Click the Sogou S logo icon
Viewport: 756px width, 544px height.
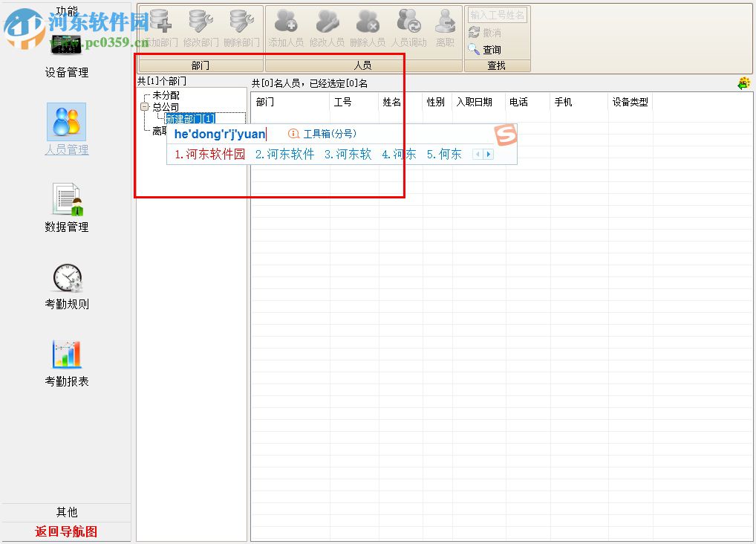point(505,135)
